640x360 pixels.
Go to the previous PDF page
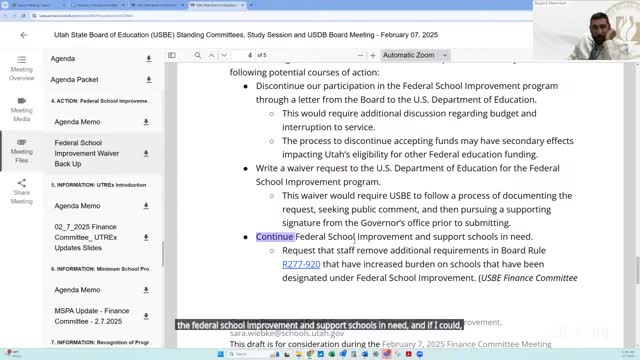(211, 55)
